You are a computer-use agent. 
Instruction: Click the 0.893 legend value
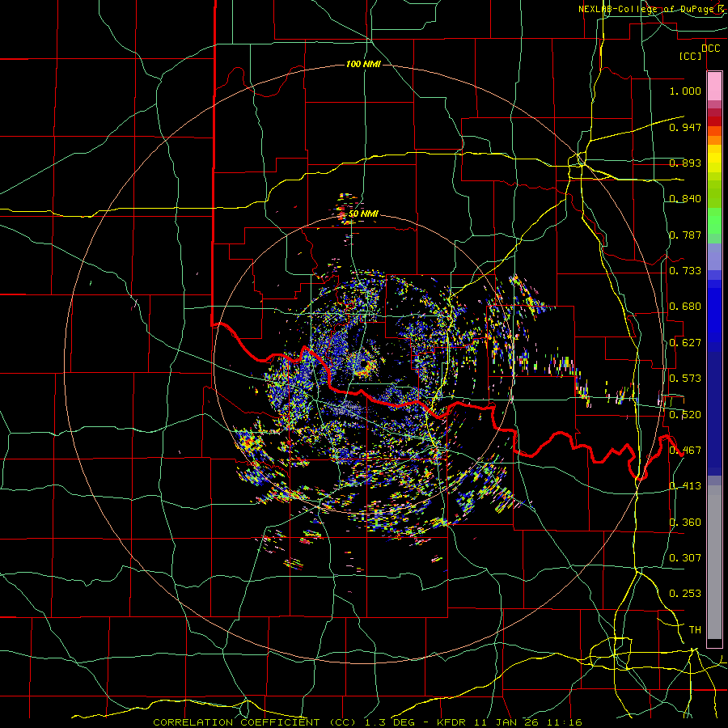point(685,163)
